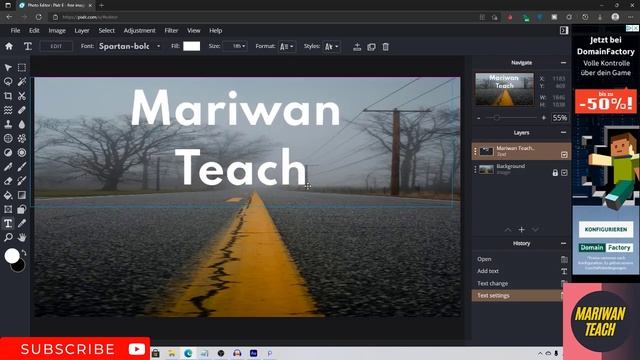Open the Font dropdown Spartan-bold
Image resolution: width=640 pixels, height=360 pixels.
[129, 46]
